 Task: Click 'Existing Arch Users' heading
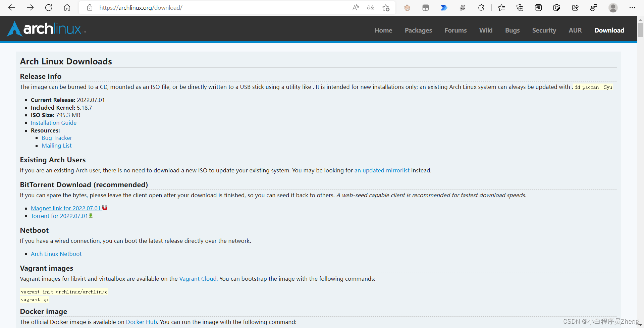tap(53, 160)
